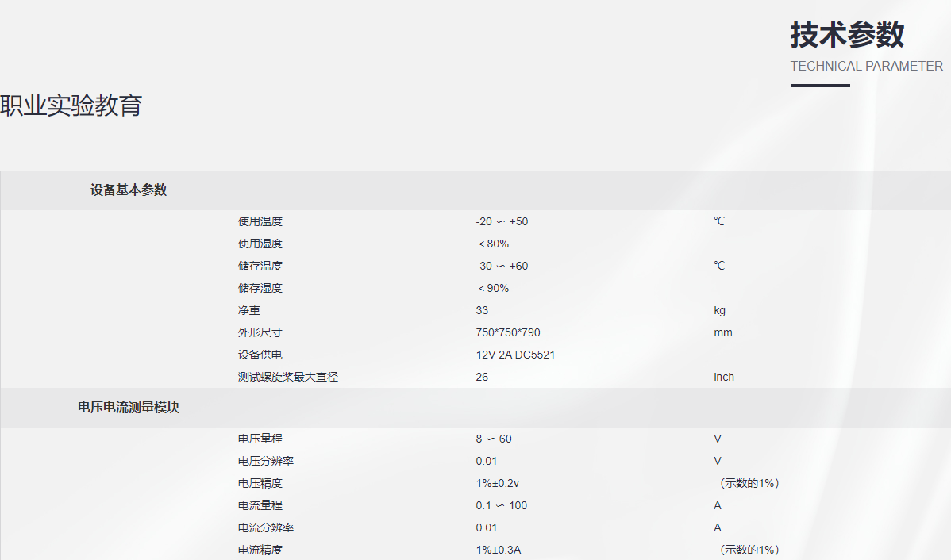Viewport: 951px width, 560px height.
Task: Click the 设备基本参数 section header
Action: coord(129,190)
